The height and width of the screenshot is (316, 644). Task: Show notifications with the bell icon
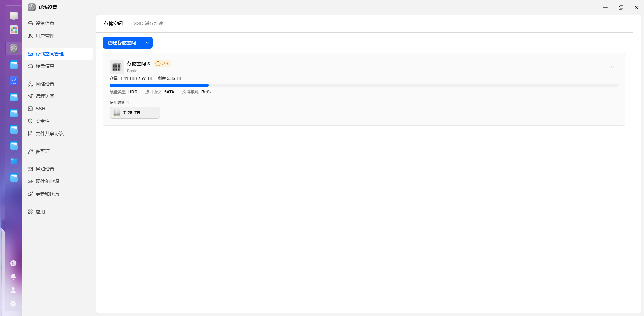point(13,277)
